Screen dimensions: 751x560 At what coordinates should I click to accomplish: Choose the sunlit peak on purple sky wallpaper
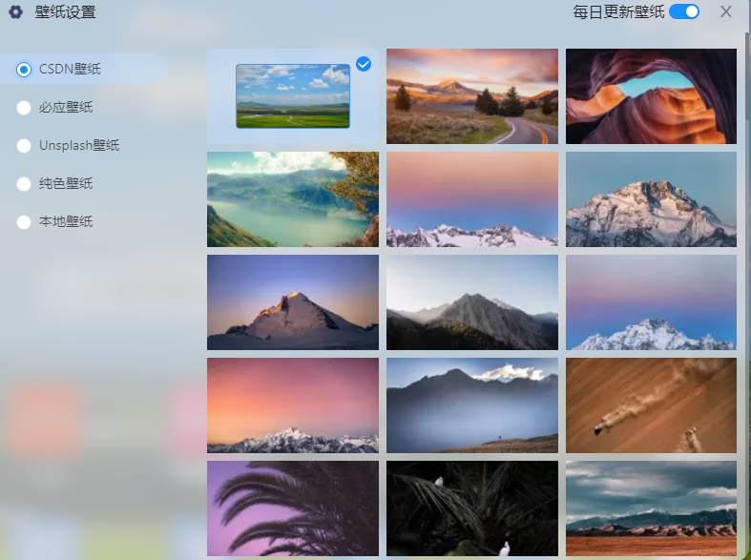click(x=293, y=302)
